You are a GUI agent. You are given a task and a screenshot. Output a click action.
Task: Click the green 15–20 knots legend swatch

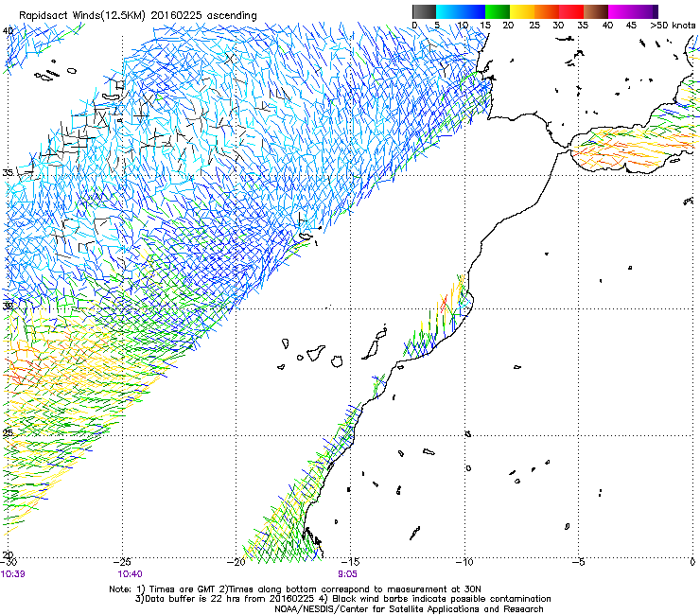(x=498, y=11)
